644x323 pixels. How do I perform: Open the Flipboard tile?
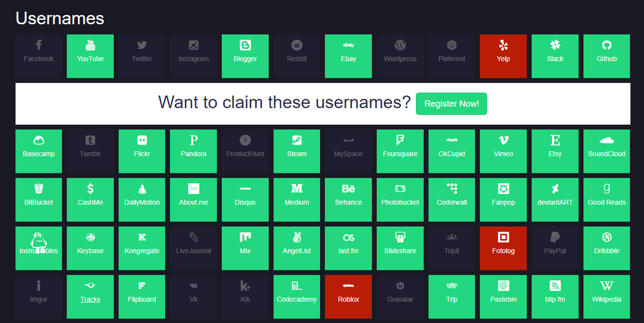tap(142, 297)
